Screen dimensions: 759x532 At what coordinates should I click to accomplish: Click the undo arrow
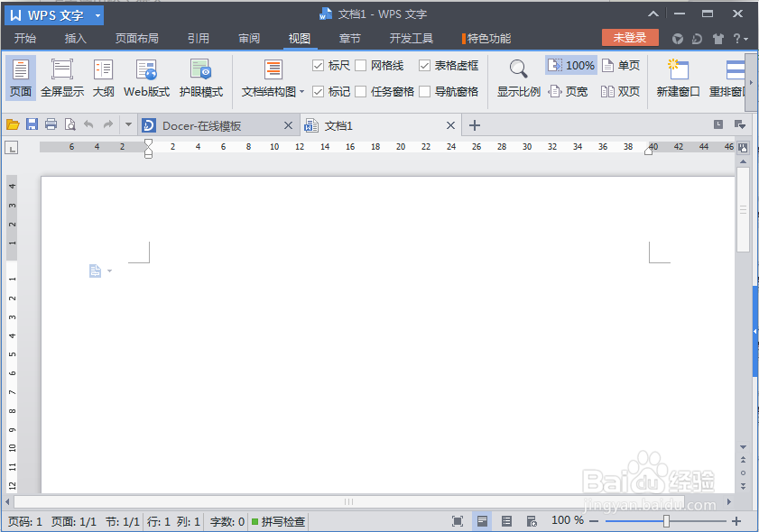point(88,124)
